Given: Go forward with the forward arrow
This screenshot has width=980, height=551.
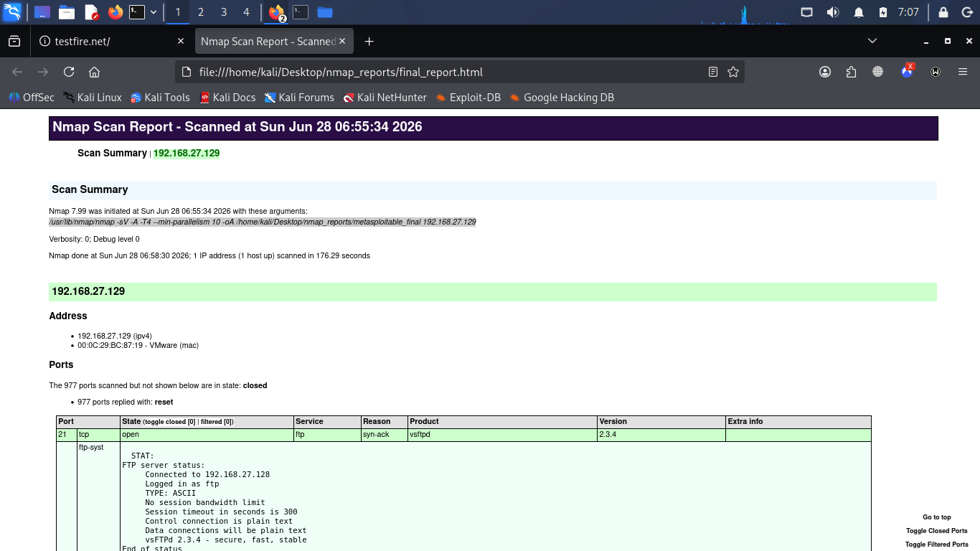Looking at the screenshot, I should pyautogui.click(x=43, y=72).
